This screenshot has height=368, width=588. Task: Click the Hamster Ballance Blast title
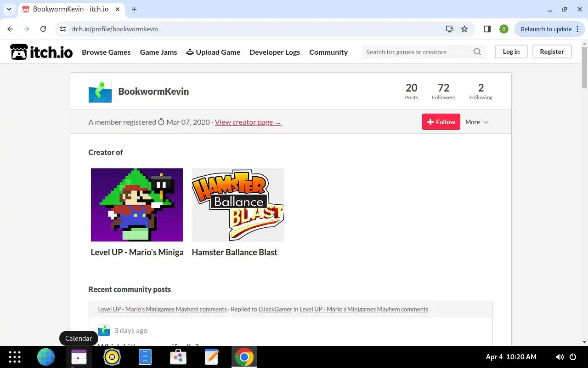(234, 252)
